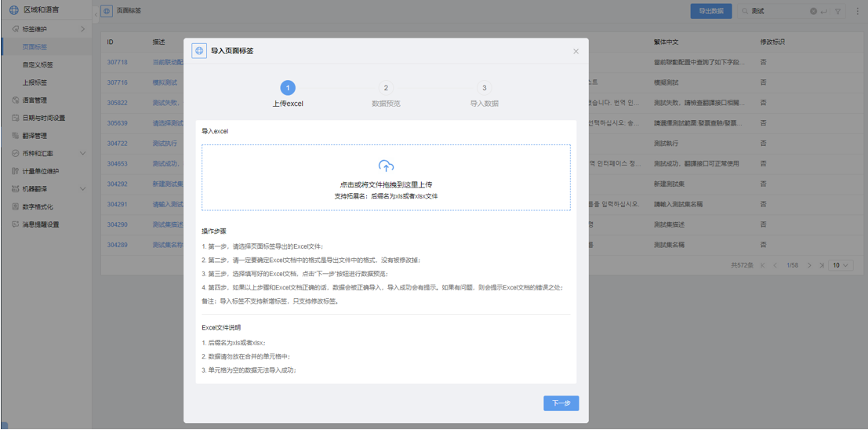Click the 模擬測試 traditional Chinese cell
The width and height of the screenshot is (868, 430).
[666, 82]
